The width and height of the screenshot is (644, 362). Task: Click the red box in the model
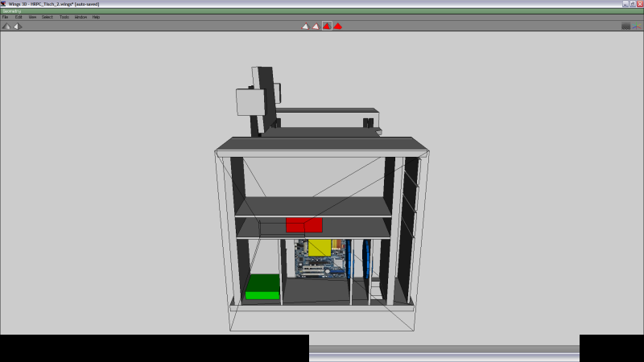click(x=303, y=225)
